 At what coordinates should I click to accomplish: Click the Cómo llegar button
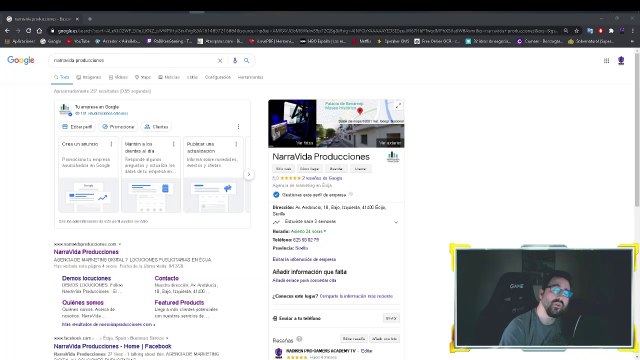click(309, 169)
